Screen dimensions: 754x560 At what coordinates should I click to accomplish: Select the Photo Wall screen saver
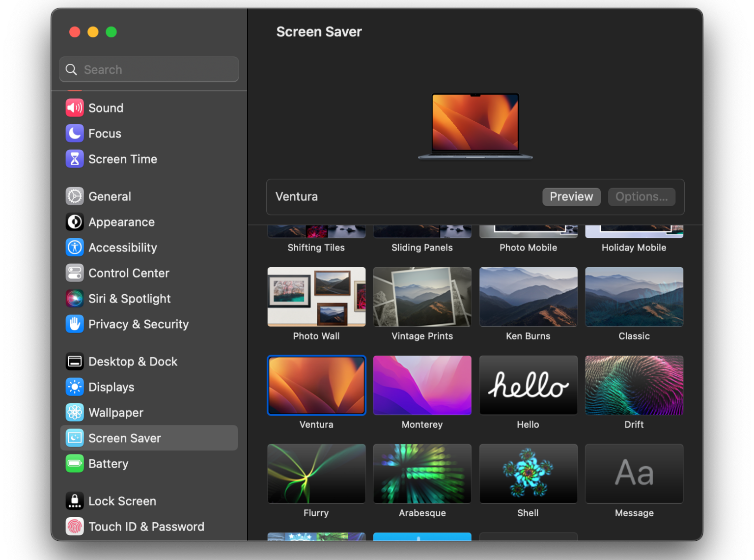(x=316, y=297)
